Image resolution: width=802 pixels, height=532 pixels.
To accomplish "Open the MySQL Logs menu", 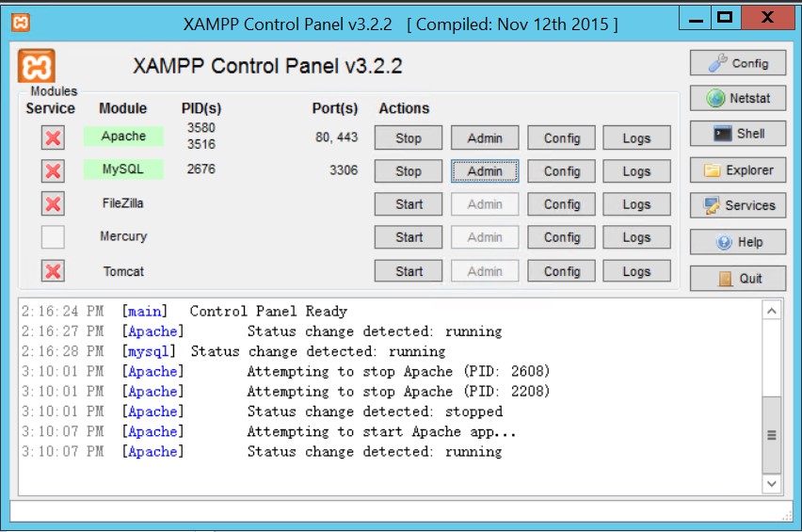I will (x=636, y=170).
